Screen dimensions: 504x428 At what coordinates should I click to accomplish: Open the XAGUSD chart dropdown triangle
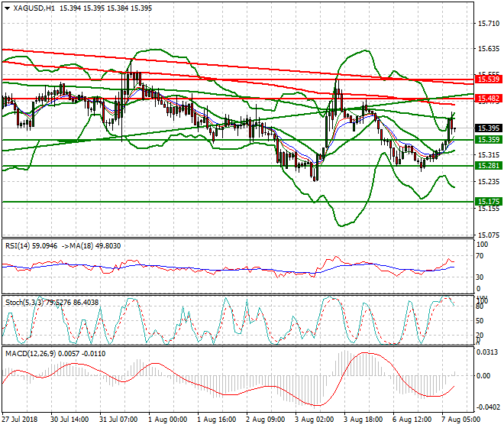pos(8,8)
